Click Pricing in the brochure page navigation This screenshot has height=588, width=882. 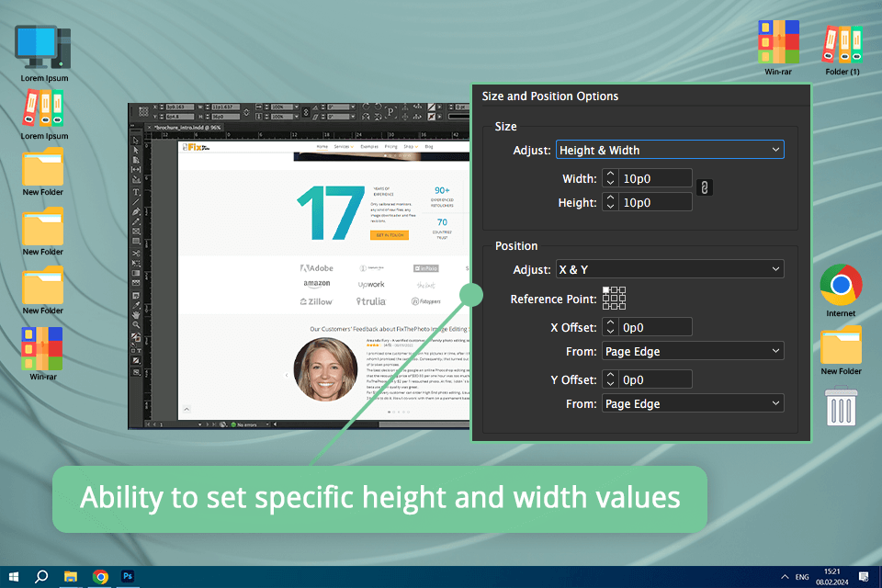click(391, 146)
